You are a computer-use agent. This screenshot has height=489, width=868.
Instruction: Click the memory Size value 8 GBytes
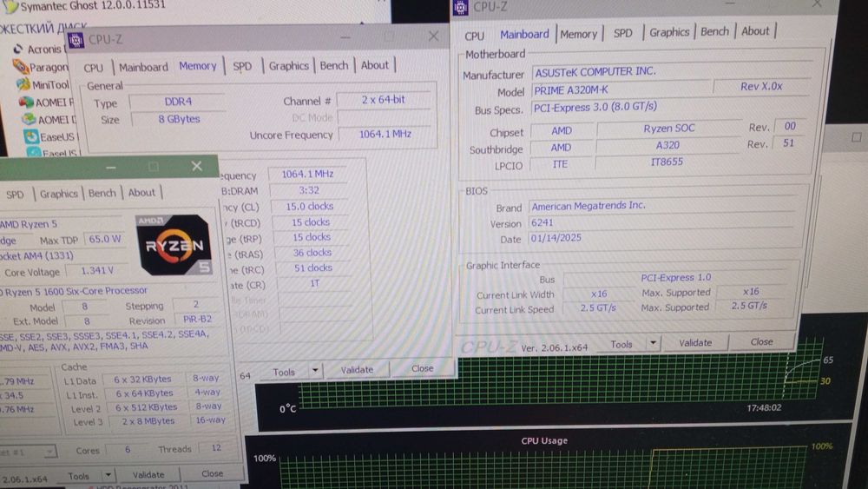[179, 118]
